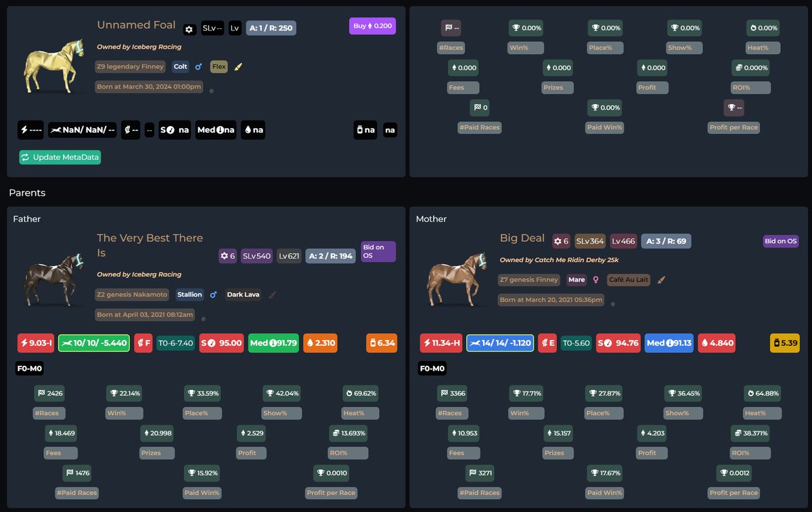Click the Update MetaData button

(x=60, y=156)
